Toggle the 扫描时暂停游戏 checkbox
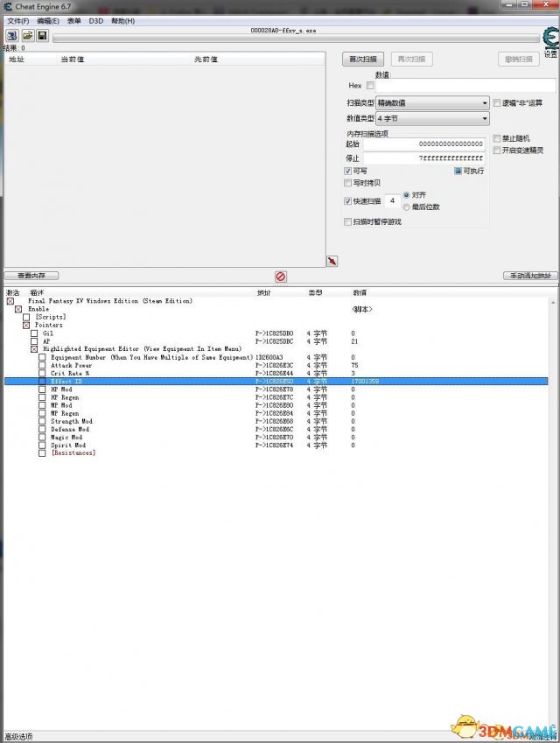Screen dimensions: 560x743 347,221
